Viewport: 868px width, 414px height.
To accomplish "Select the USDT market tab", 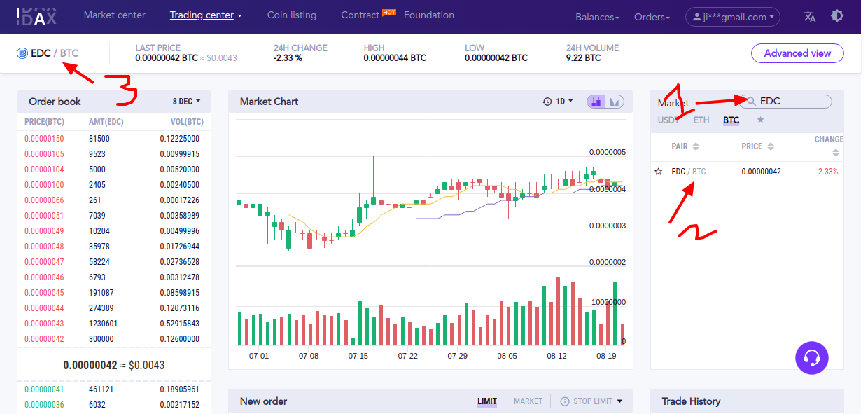I will (x=668, y=120).
